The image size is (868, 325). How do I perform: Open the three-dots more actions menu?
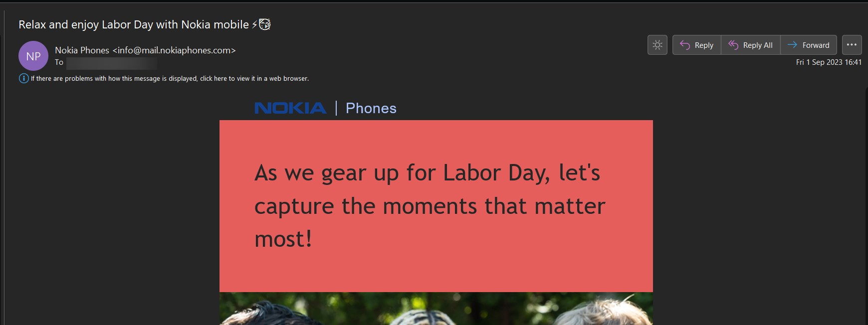pyautogui.click(x=852, y=45)
